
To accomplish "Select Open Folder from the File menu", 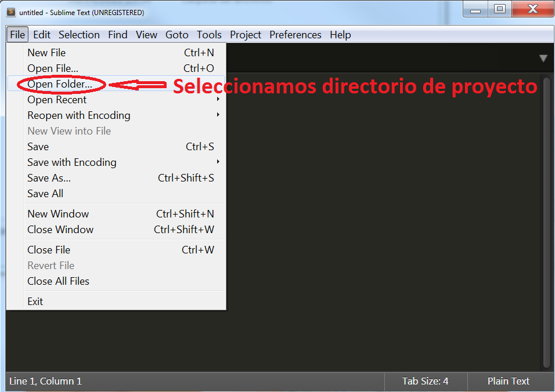I will click(57, 84).
